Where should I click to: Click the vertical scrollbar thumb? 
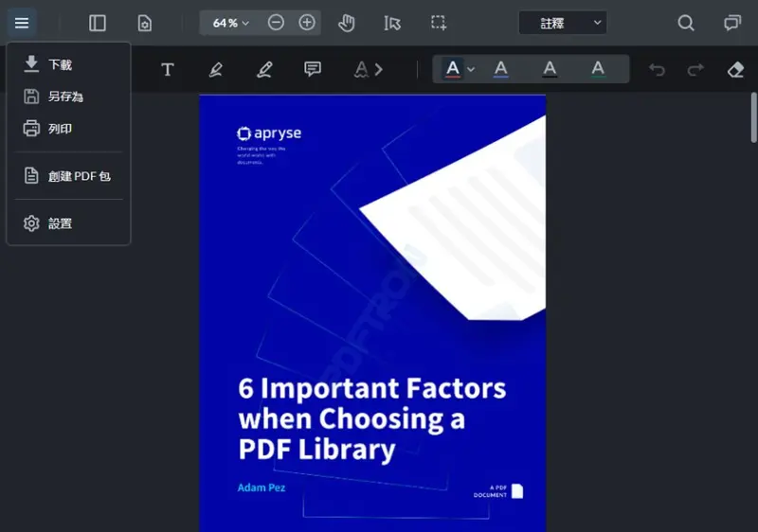[754, 117]
